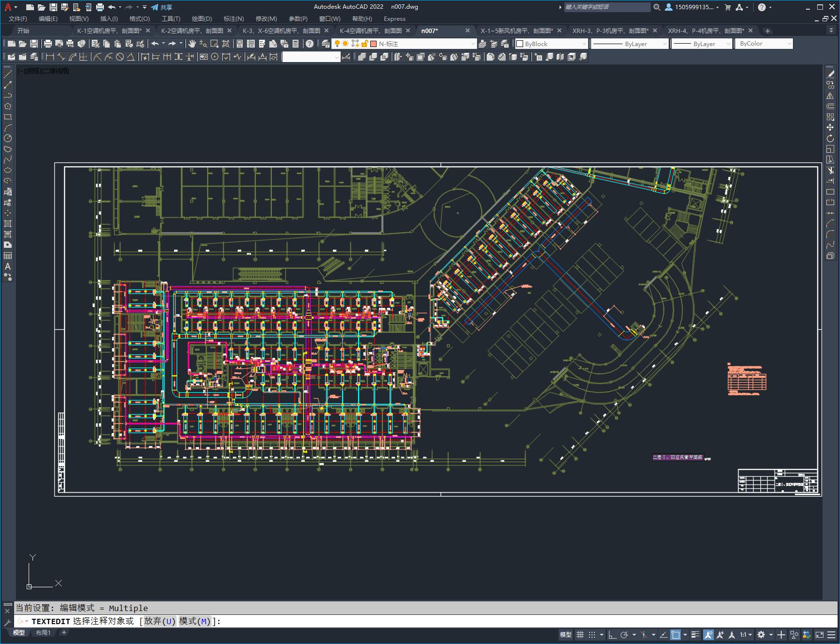This screenshot has width=840, height=644.
Task: Switch to the 开始 tab
Action: (23, 31)
